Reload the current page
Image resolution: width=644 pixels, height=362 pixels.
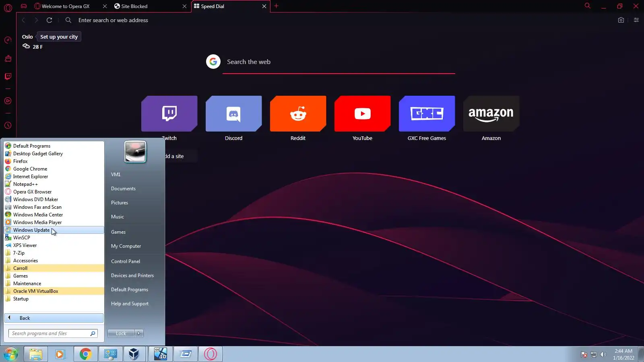click(49, 20)
